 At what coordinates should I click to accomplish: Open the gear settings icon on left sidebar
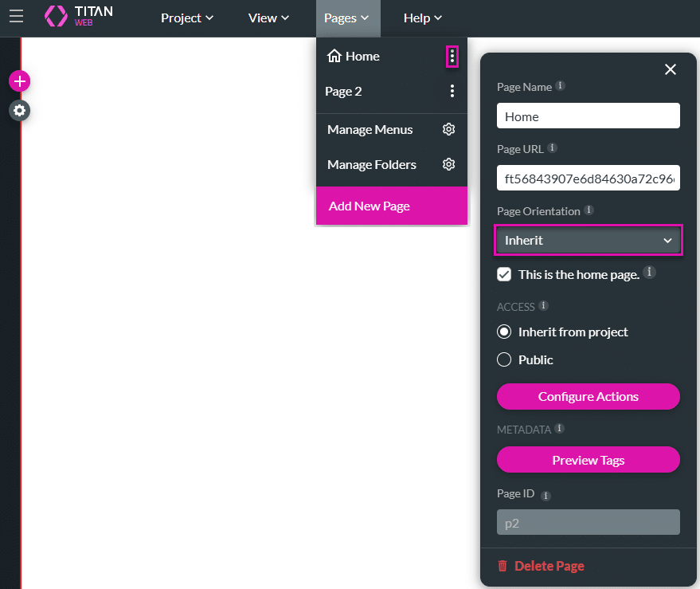20,110
